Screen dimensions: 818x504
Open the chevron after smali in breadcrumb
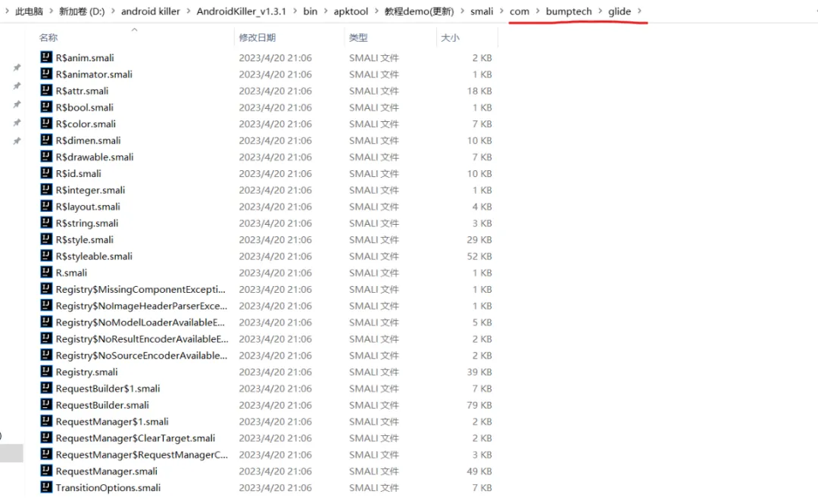501,11
